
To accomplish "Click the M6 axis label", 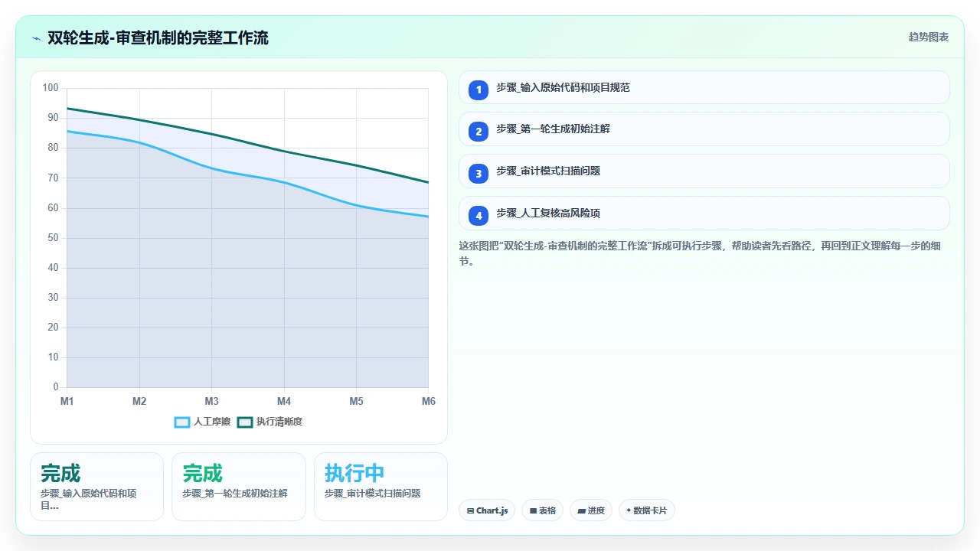I will pos(428,402).
